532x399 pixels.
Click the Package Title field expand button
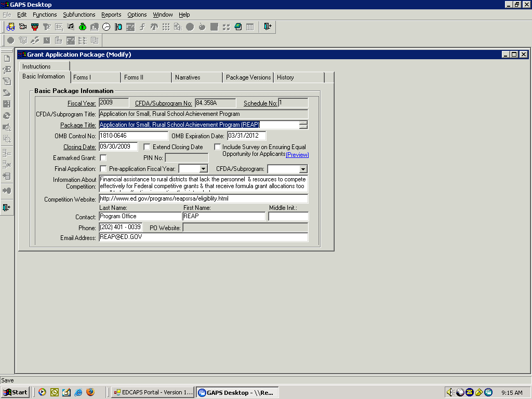(303, 125)
